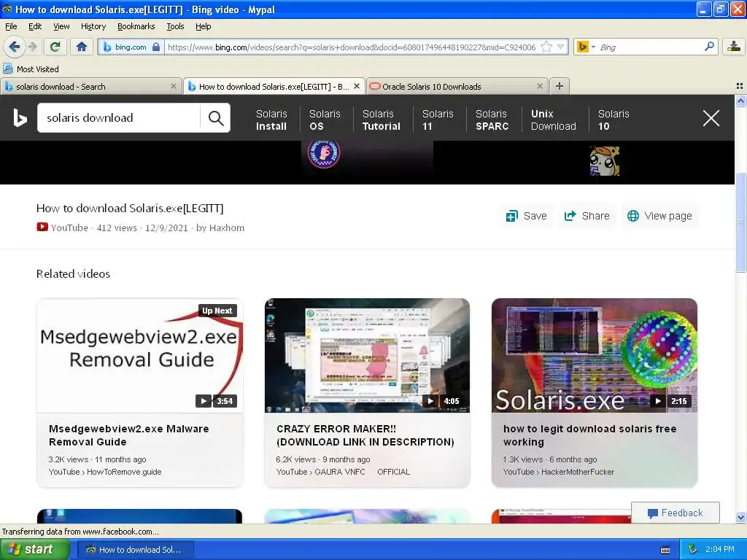Click in the Bing page search field
747x560 pixels.
coord(119,117)
